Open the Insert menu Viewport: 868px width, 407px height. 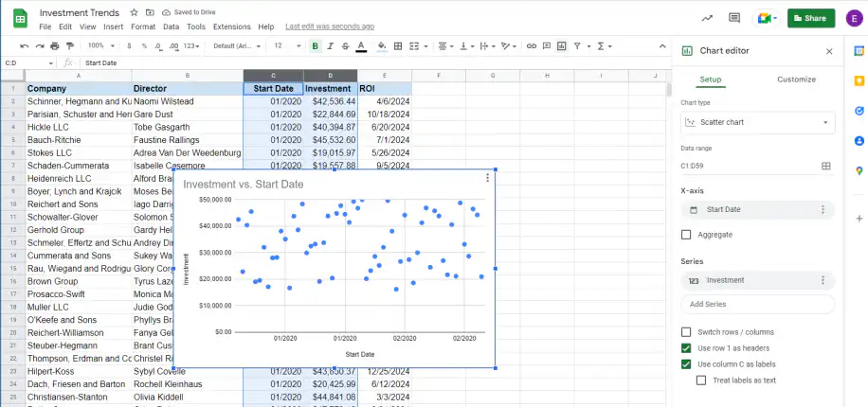[114, 27]
